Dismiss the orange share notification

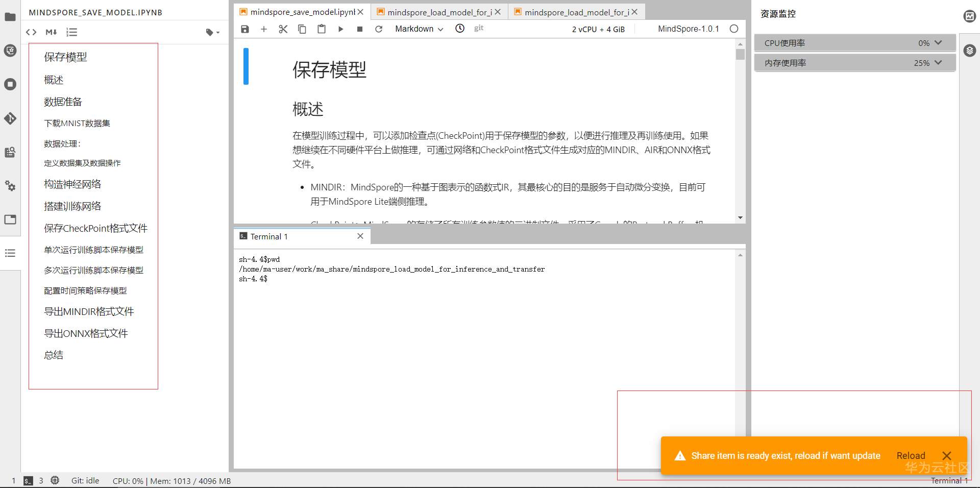(947, 456)
